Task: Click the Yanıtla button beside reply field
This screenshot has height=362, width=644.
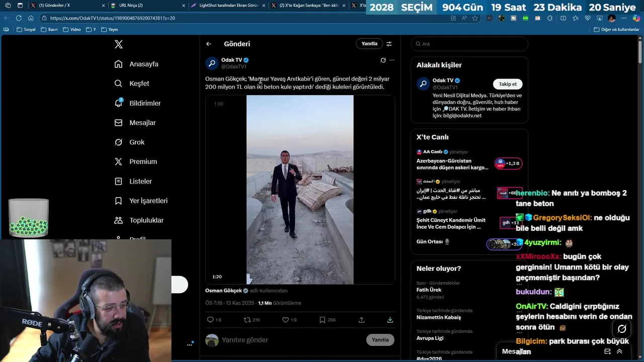Action: (x=380, y=340)
